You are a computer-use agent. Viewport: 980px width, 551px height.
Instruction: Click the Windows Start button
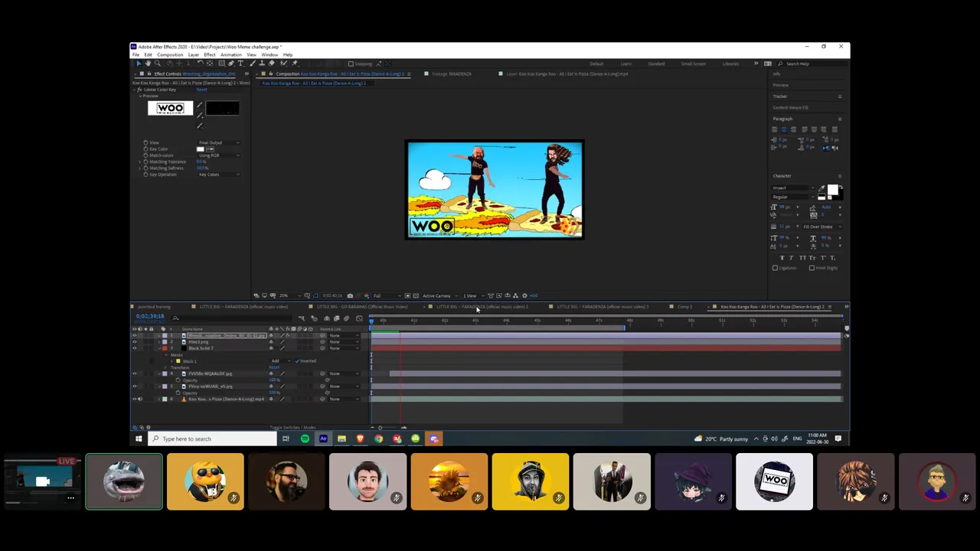click(139, 439)
